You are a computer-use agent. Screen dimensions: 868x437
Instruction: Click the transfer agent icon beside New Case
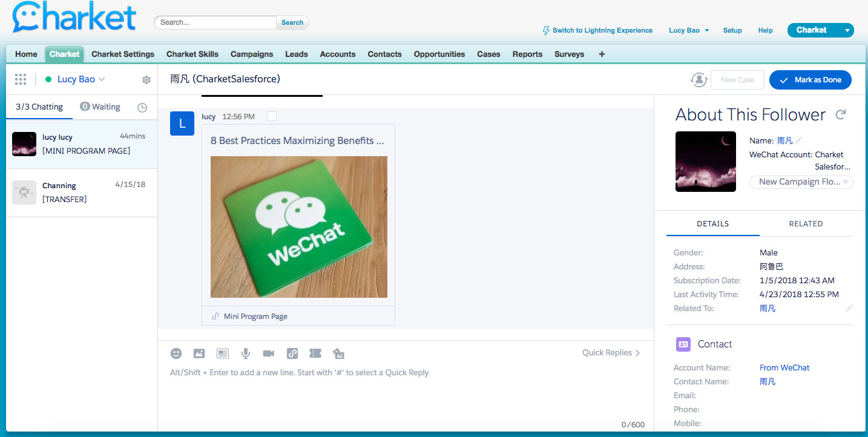(x=699, y=80)
